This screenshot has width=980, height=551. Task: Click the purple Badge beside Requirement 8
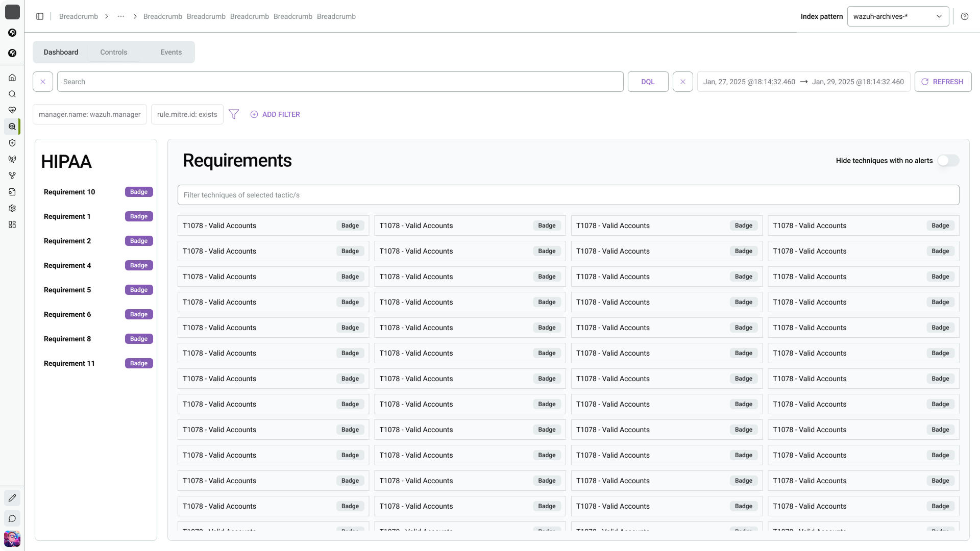(x=139, y=339)
